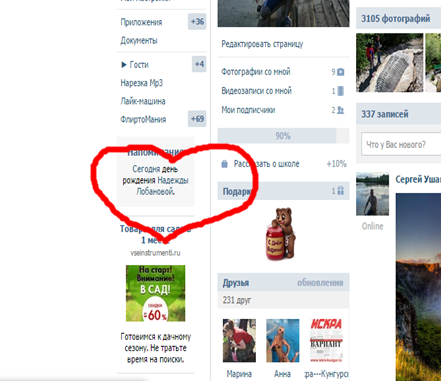Open the vseinstrumenti.ru ad link
The height and width of the screenshot is (381, 441).
(x=155, y=253)
